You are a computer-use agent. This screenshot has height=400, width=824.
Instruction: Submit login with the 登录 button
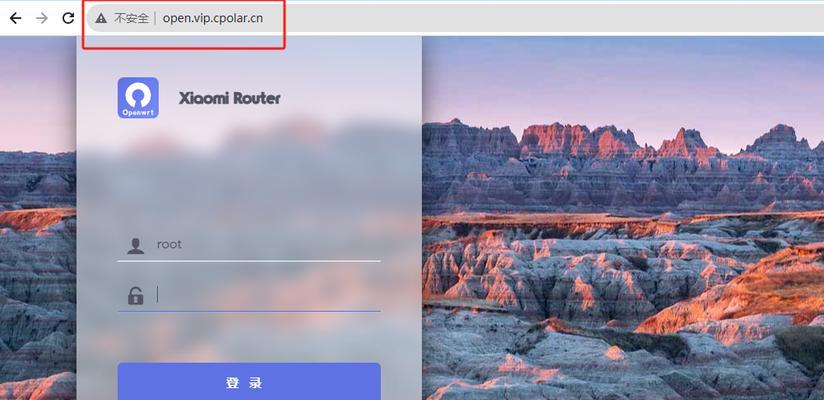[249, 381]
